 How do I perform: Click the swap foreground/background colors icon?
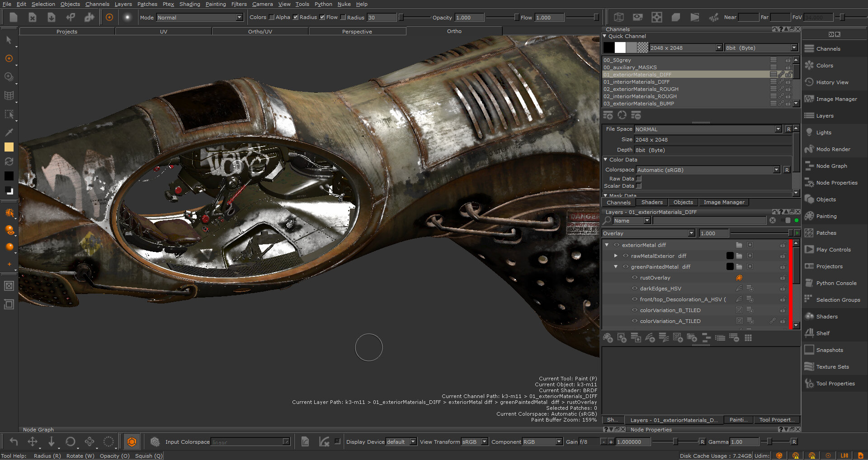pyautogui.click(x=9, y=161)
